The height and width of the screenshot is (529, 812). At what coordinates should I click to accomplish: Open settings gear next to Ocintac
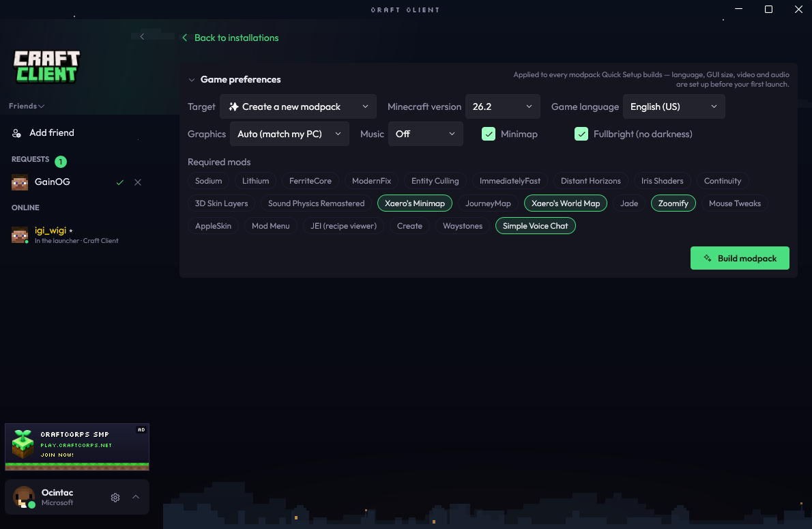pyautogui.click(x=115, y=498)
